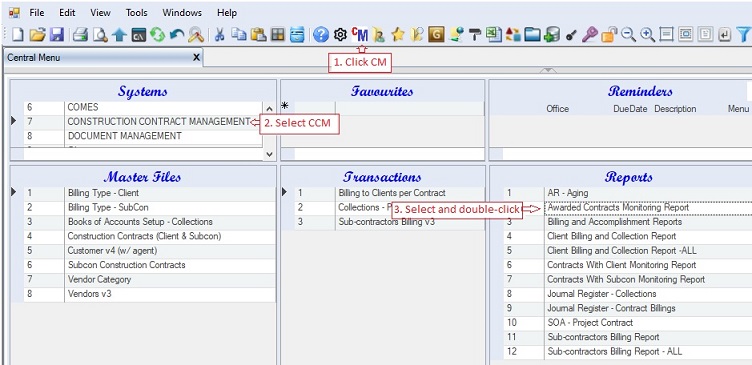This screenshot has width=752, height=365.
Task: Click the Systems list scroll down arrow
Action: tap(269, 154)
